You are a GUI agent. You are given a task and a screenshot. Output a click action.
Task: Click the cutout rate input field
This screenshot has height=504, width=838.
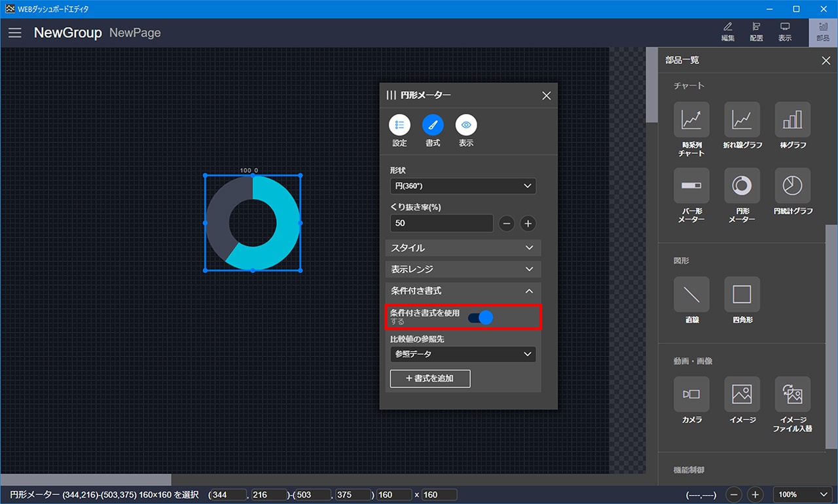tap(441, 223)
